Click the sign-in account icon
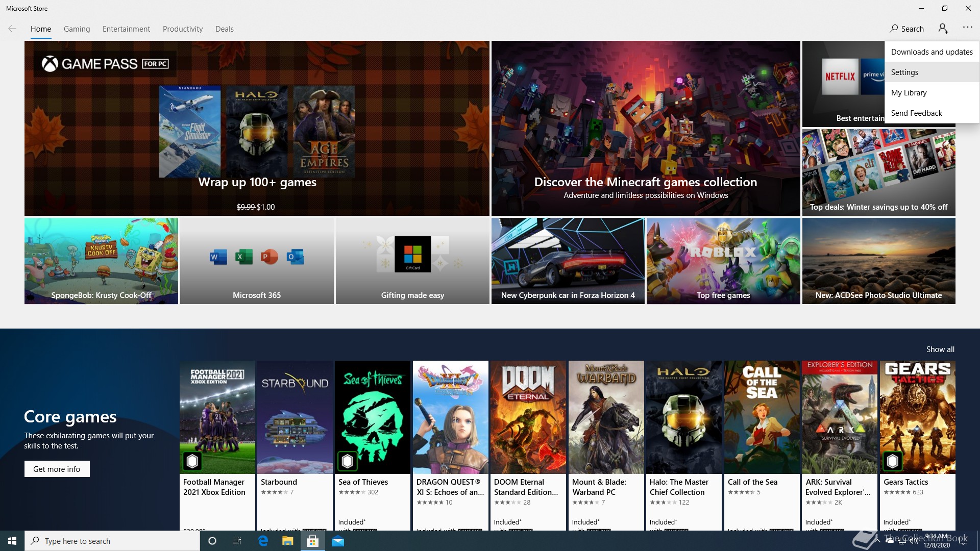The image size is (980, 551). point(943,29)
